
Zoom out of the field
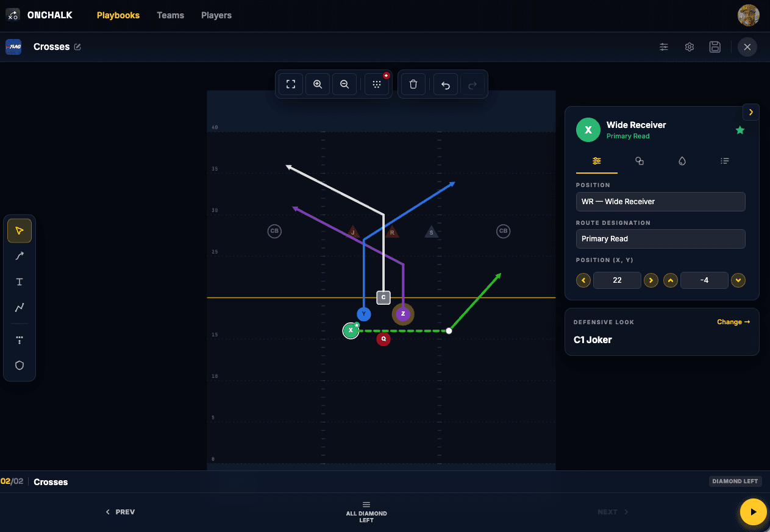tap(344, 85)
